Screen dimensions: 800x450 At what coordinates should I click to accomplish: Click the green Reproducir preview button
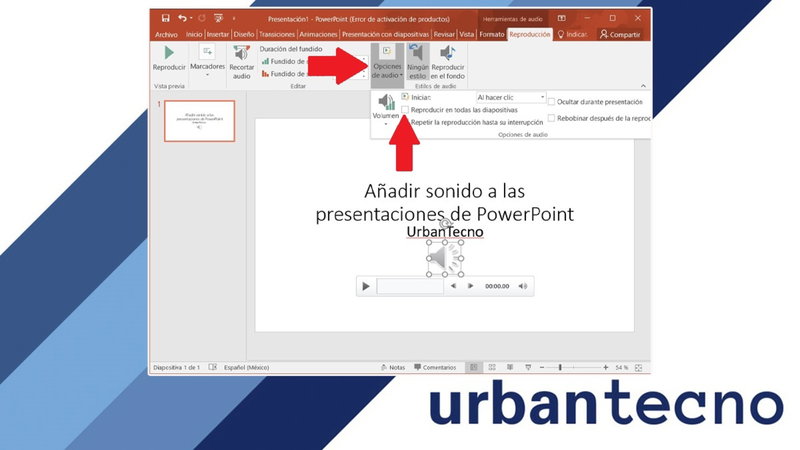(169, 58)
